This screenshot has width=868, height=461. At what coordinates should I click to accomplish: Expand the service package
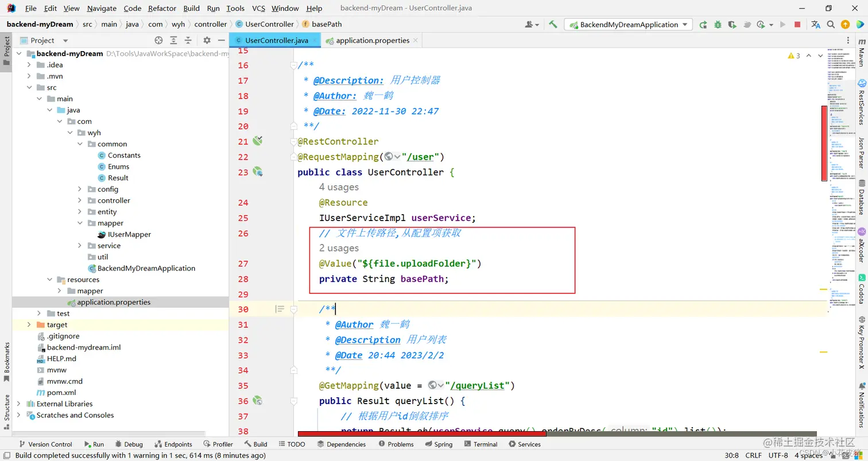(80, 246)
